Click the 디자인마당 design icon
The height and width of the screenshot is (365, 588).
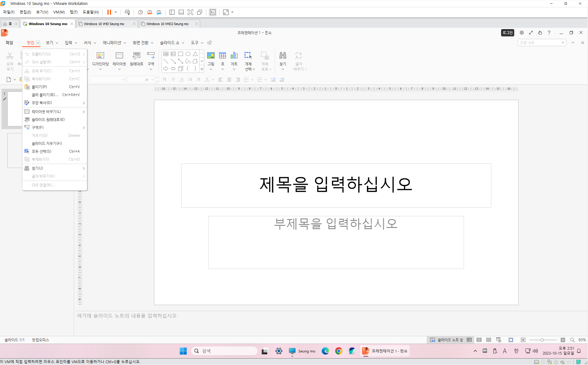click(100, 56)
